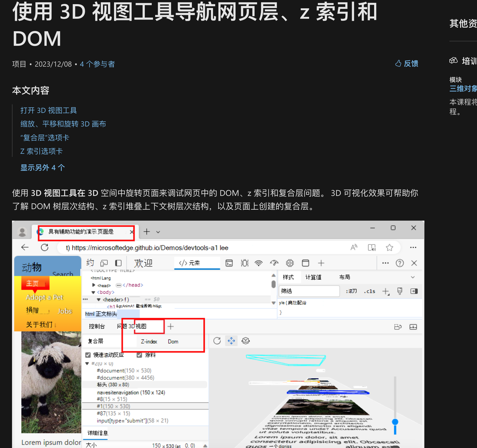Image resolution: width=477 pixels, height=448 pixels.
Task: Collapse the body node triangle
Action: (93, 292)
